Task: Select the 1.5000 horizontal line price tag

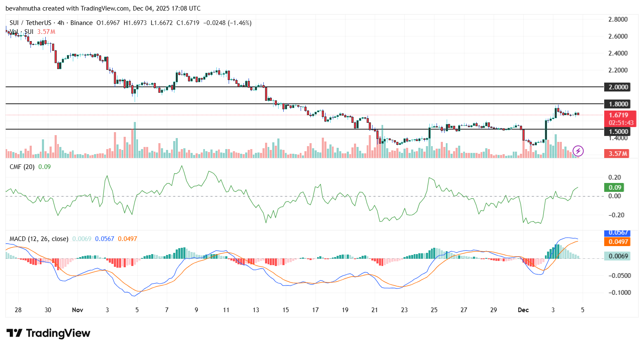Action: pos(618,132)
